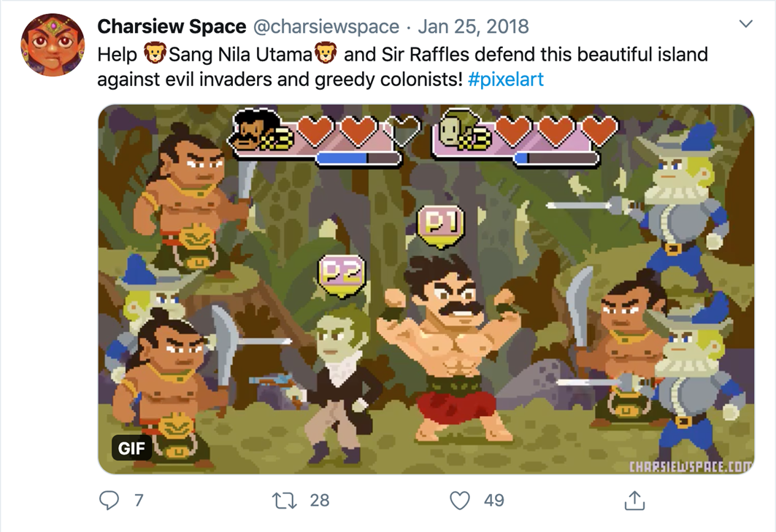Click the charsiewspace.com watermark in the GIF

click(x=690, y=466)
